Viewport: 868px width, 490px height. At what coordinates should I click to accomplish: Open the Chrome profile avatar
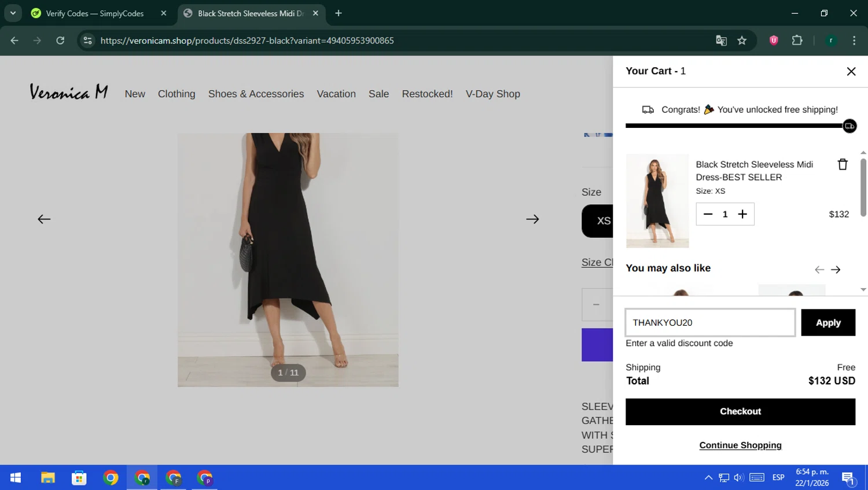831,40
